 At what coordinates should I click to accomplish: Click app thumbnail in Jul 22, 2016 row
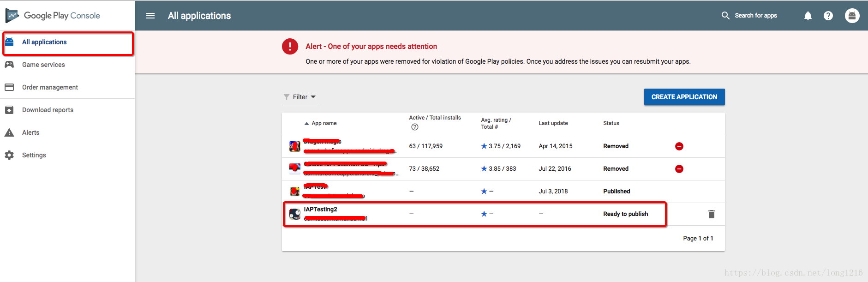(295, 169)
